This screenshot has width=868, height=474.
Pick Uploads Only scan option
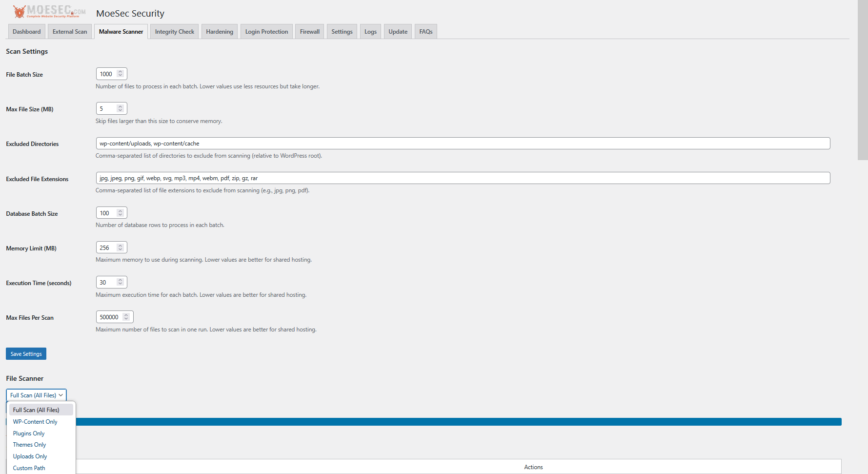pos(30,456)
